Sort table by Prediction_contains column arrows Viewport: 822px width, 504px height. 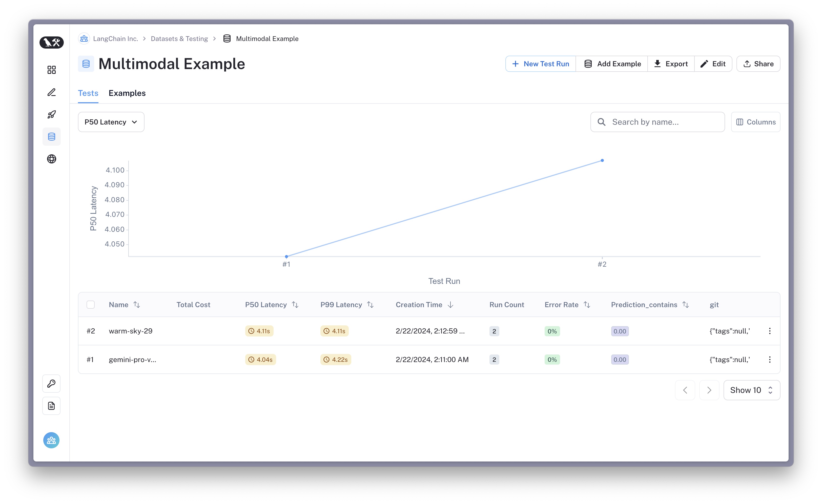(x=686, y=305)
